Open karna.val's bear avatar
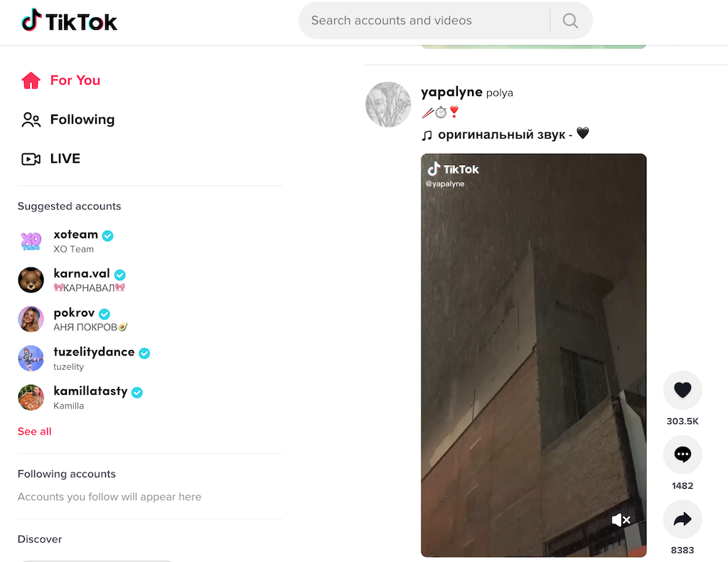The image size is (728, 562). pos(31,280)
